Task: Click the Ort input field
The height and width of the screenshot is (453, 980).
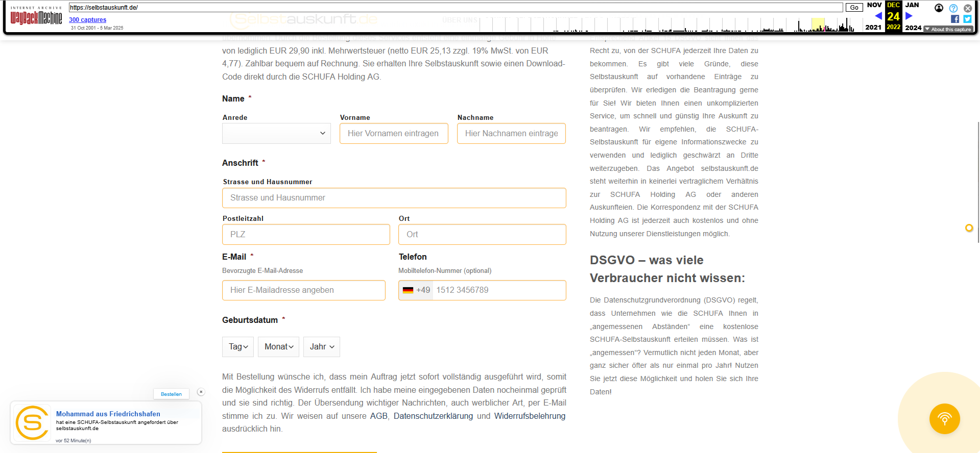Action: point(482,235)
